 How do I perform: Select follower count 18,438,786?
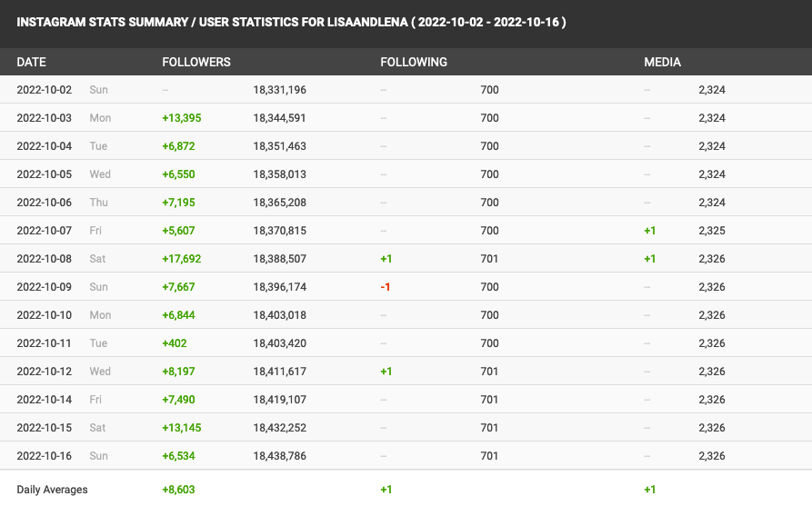click(280, 456)
